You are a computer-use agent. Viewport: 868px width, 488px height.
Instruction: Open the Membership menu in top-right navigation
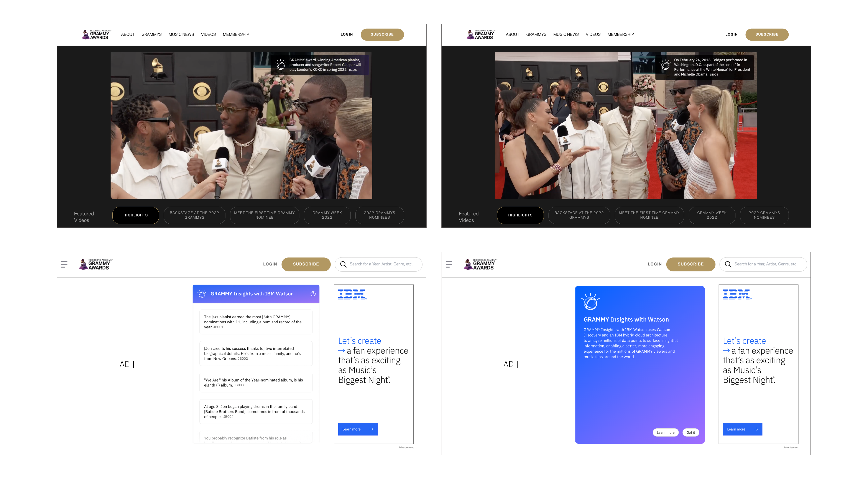(620, 34)
